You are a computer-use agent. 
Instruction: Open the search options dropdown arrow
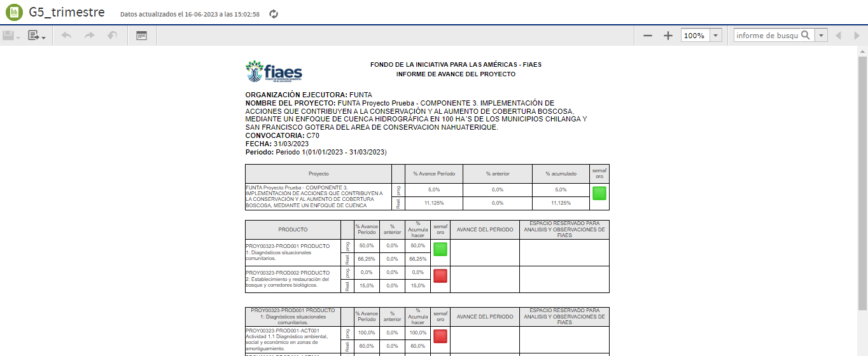click(822, 36)
